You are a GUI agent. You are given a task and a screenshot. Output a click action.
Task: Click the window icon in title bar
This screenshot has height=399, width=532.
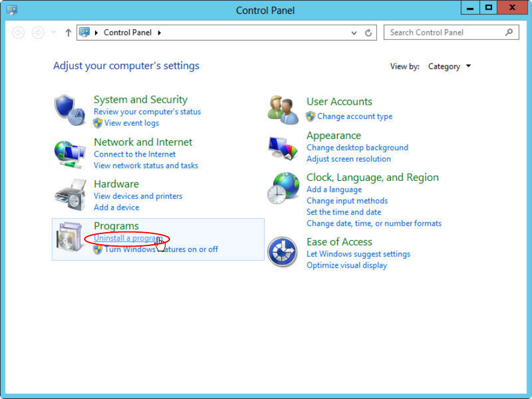(12, 10)
